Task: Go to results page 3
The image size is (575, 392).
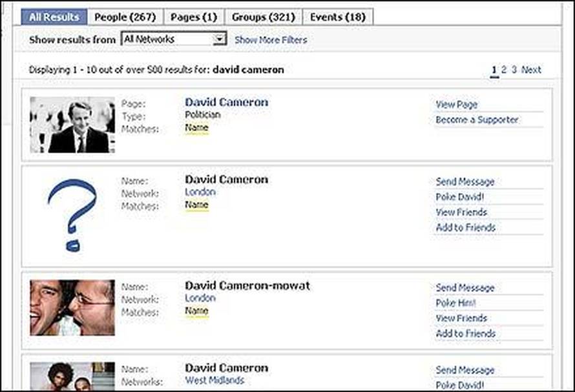Action: click(514, 70)
